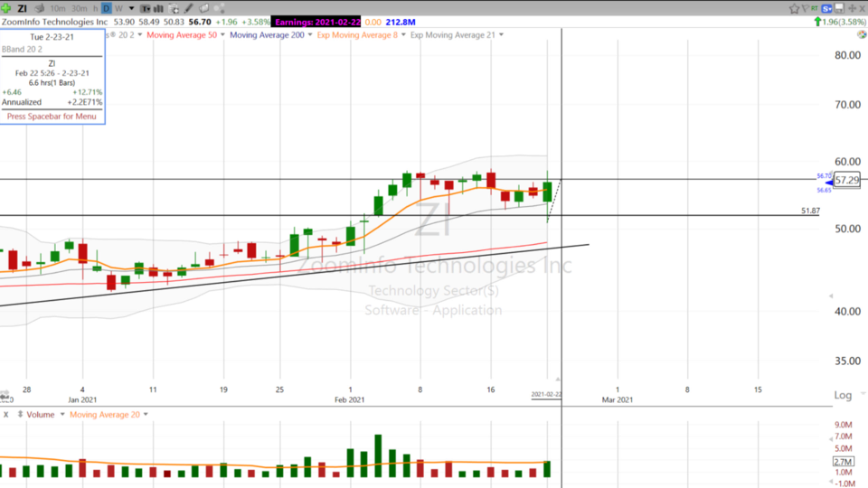Viewport: 868px width, 488px height.
Task: Click the star favorite icon
Action: (x=795, y=8)
